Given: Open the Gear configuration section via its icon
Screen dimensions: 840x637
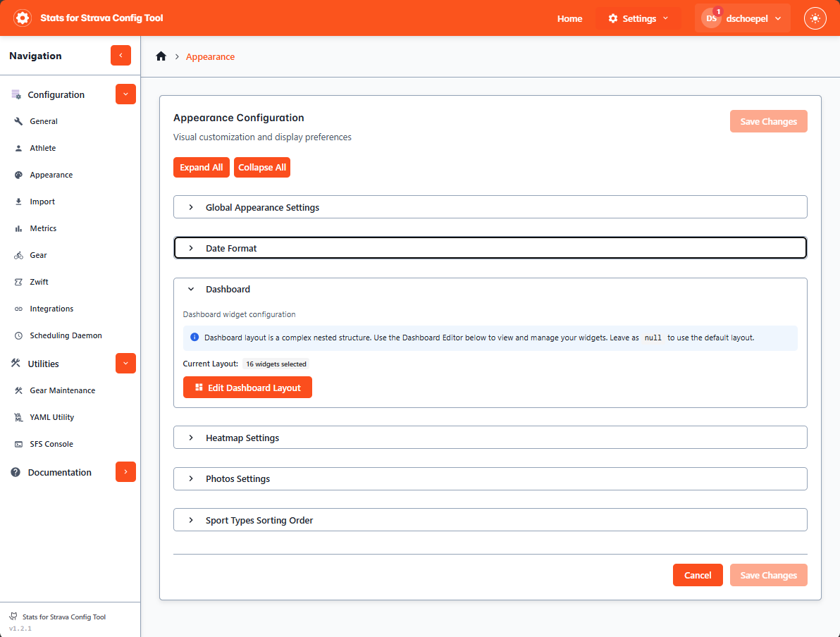Looking at the screenshot, I should 18,254.
